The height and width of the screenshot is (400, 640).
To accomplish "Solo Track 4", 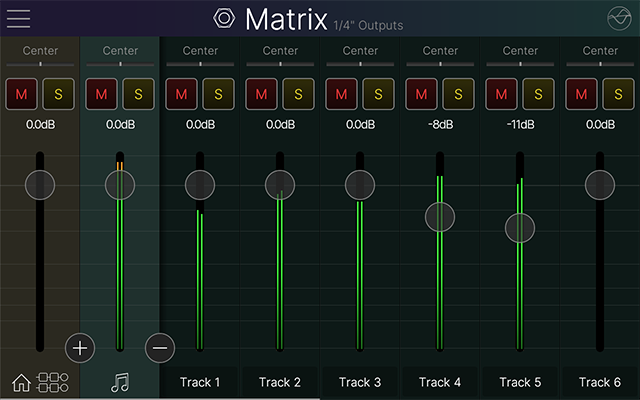I will [x=459, y=94].
